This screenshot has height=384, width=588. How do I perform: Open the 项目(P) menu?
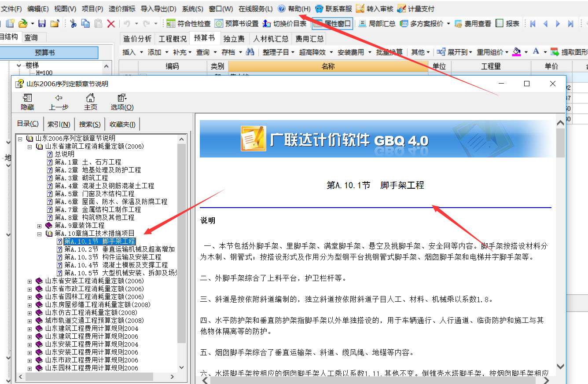(92, 9)
